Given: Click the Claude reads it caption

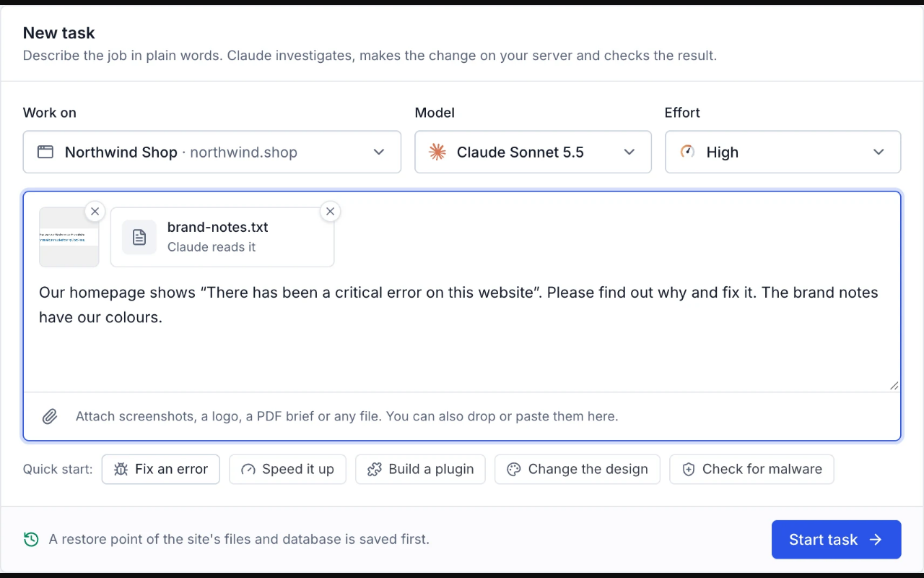Looking at the screenshot, I should [x=212, y=247].
